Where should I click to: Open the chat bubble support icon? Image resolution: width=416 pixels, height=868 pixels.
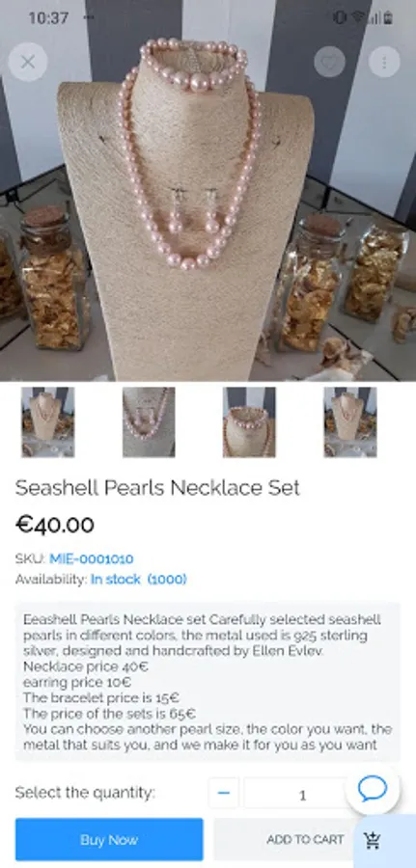click(373, 788)
